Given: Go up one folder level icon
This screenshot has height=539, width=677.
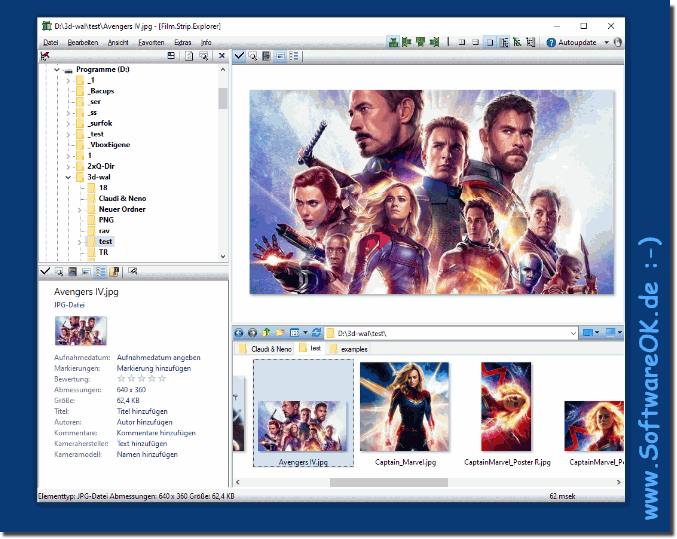Looking at the screenshot, I should pos(266,333).
